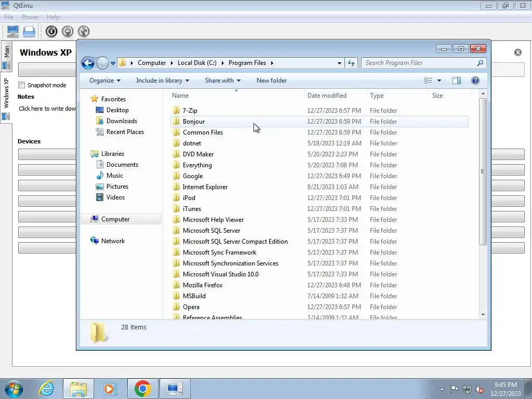Open Windows Media Player taskbar icon
The width and height of the screenshot is (532, 399).
(110, 389)
